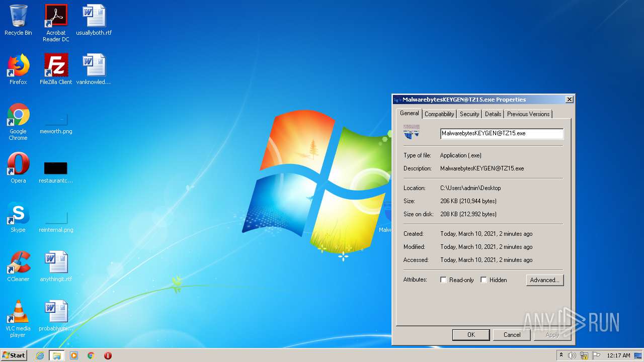The height and width of the screenshot is (362, 644).
Task: Click the Show desktop button
Action: click(x=638, y=355)
